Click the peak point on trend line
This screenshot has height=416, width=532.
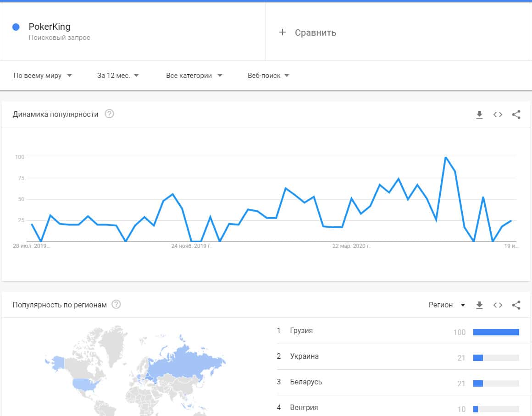click(x=445, y=157)
